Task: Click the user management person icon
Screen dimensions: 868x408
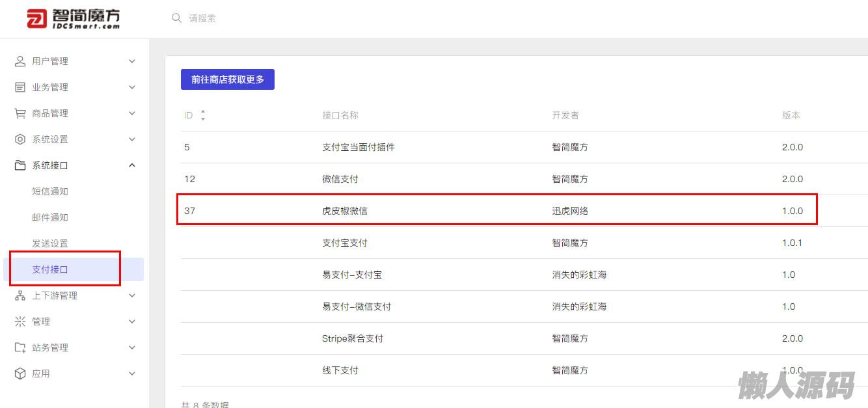Action: click(x=20, y=61)
